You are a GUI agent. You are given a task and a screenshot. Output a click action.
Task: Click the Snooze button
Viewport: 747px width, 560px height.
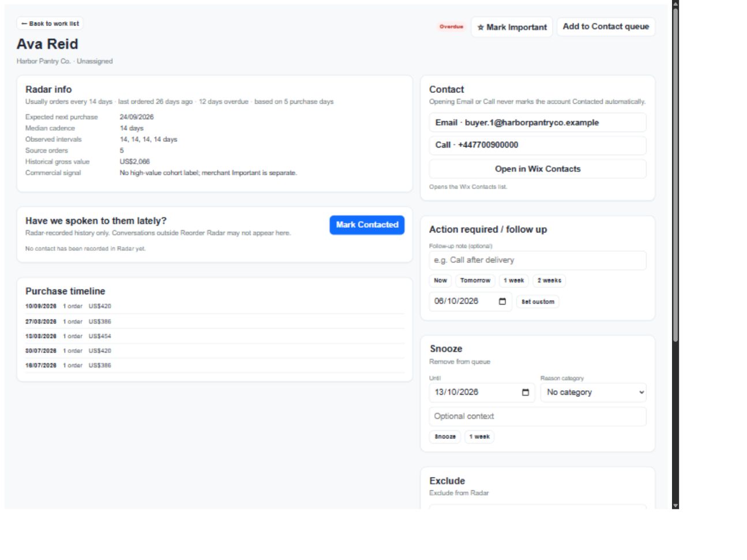(445, 437)
